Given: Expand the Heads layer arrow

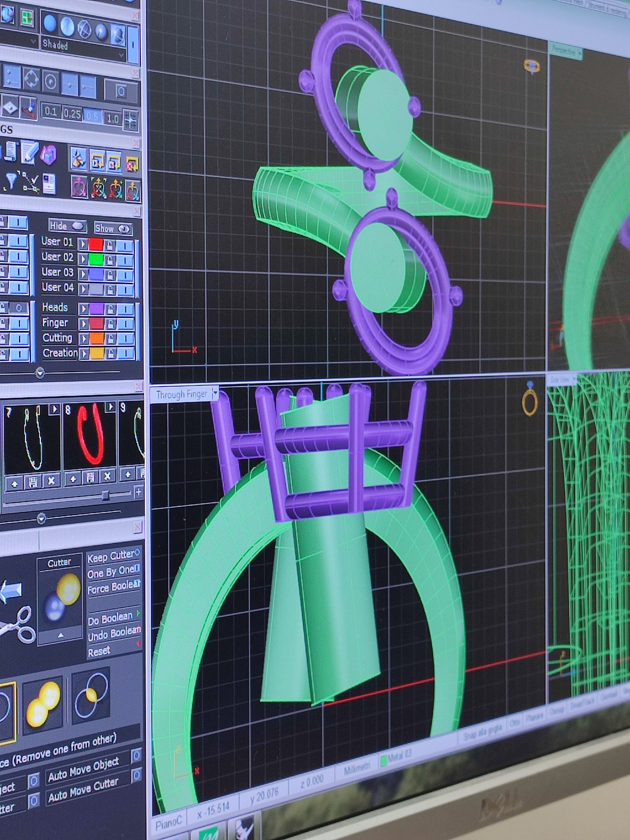Looking at the screenshot, I should 83,309.
